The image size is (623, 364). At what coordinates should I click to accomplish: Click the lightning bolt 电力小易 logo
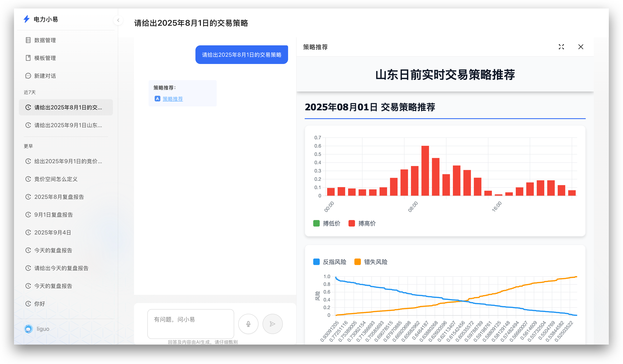coord(26,19)
